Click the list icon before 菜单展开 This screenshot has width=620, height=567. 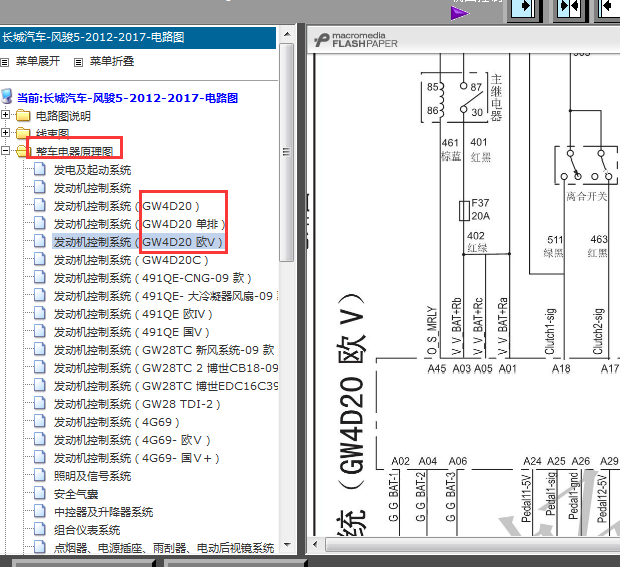coord(5,62)
